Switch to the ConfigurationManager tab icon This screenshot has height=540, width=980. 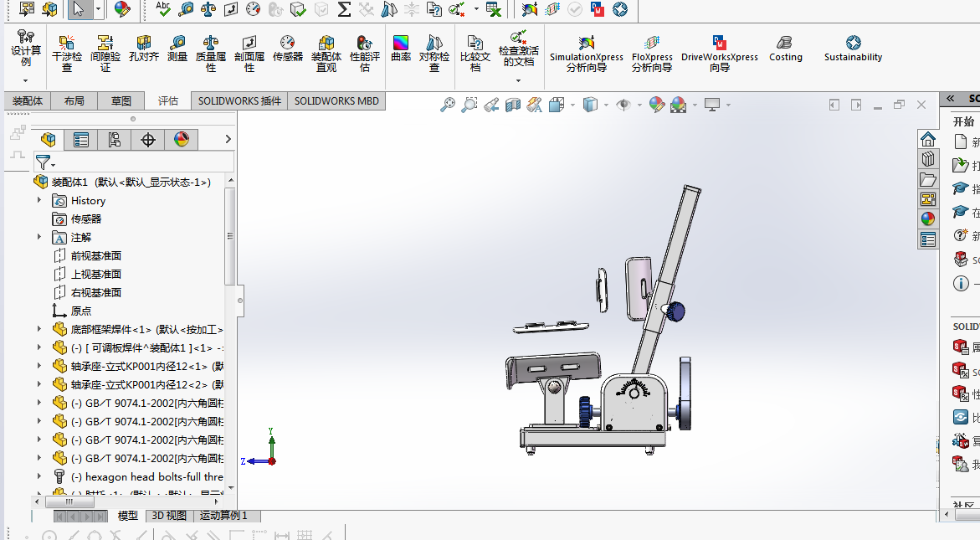click(115, 140)
